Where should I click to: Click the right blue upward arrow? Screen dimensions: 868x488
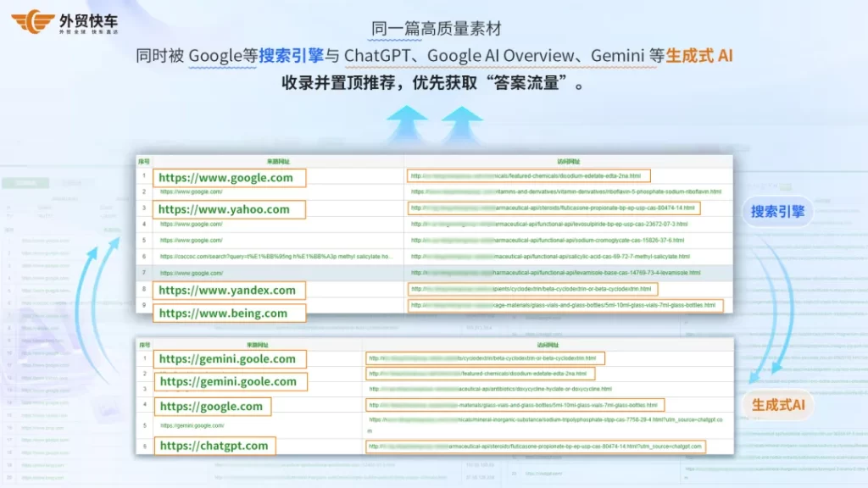point(461,122)
